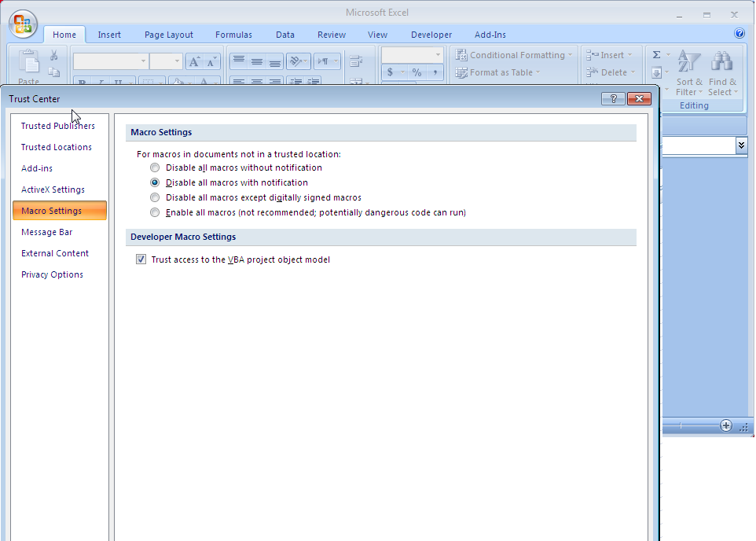
Task: Open the Office Button menu
Action: [x=23, y=24]
